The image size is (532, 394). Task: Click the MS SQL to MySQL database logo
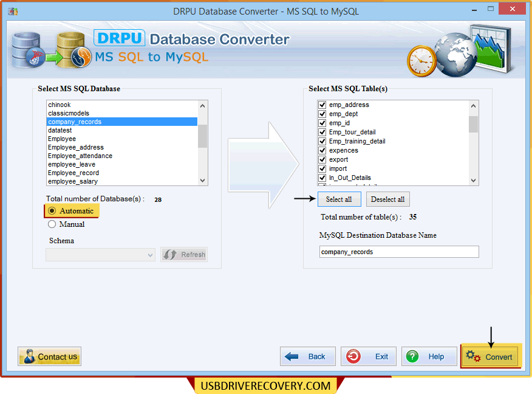(x=51, y=50)
